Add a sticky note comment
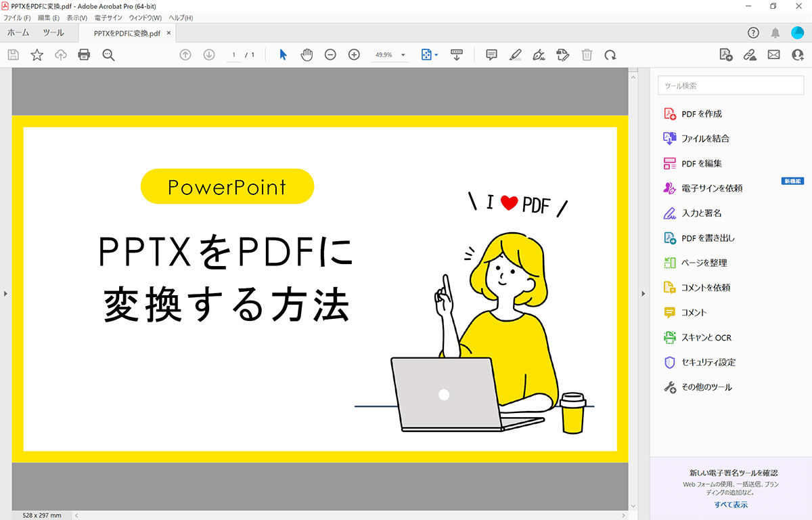The height and width of the screenshot is (520, 812). pyautogui.click(x=491, y=55)
